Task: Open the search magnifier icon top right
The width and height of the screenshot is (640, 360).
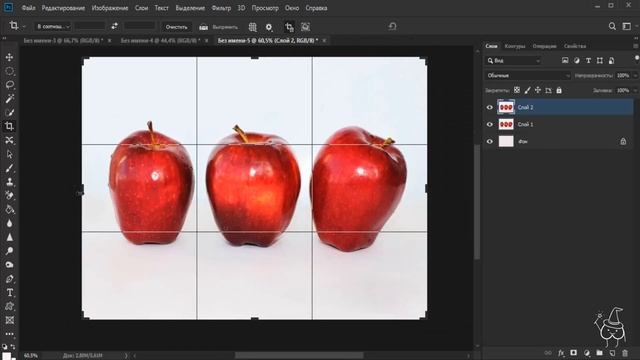Action: [x=612, y=26]
